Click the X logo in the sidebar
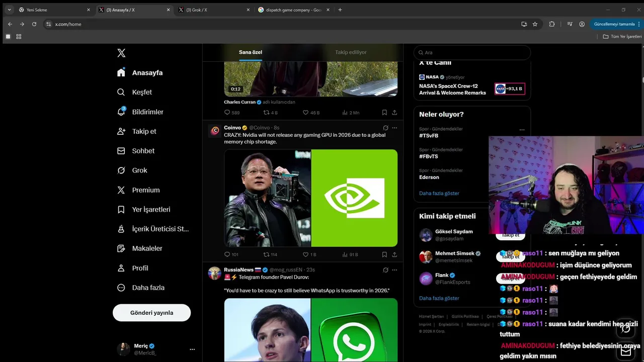 [121, 53]
